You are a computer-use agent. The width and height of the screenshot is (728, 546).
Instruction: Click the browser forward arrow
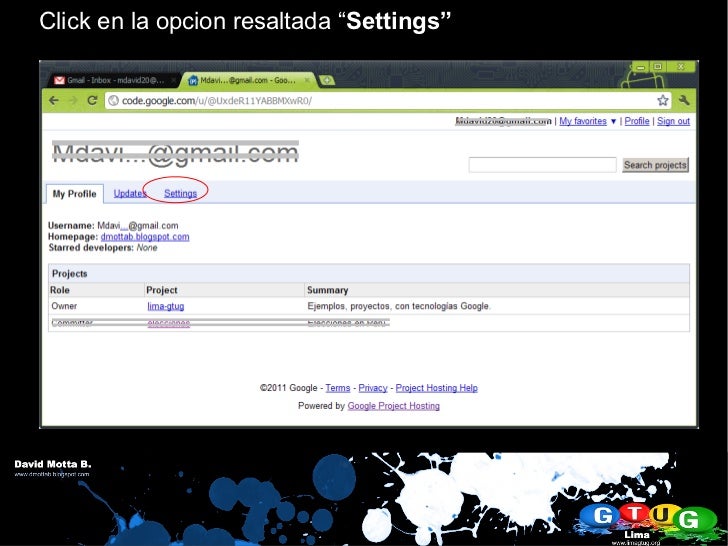pyautogui.click(x=73, y=100)
